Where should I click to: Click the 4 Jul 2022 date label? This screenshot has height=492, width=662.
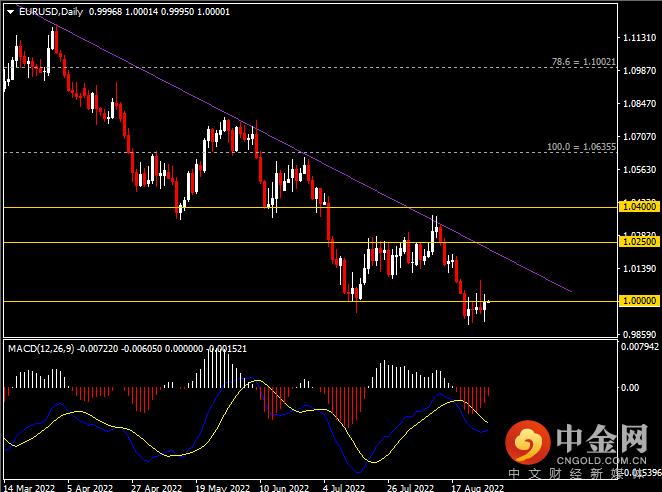click(345, 488)
